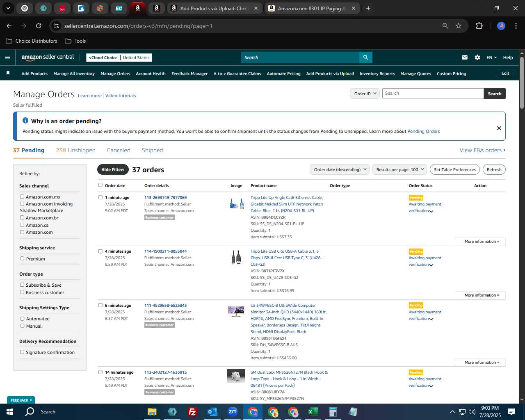This screenshot has width=525, height=420.
Task: Expand More information for order 113-2693749-7977069
Action: pyautogui.click(x=480, y=242)
